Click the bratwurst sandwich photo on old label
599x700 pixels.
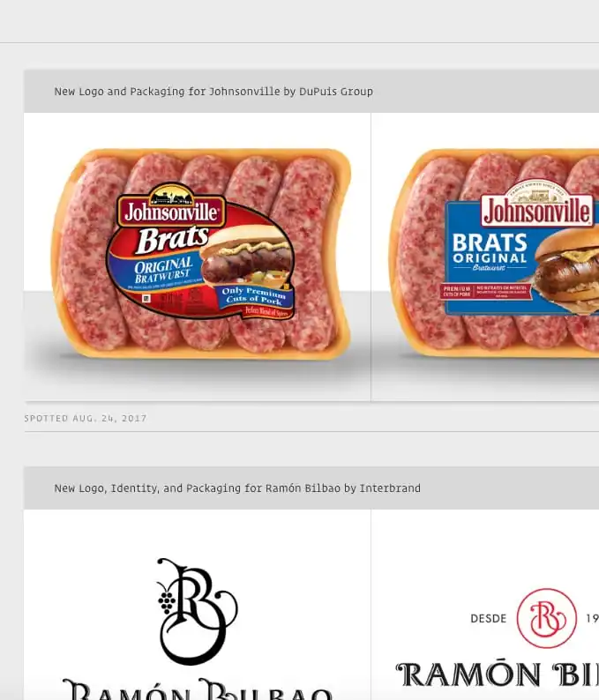[x=247, y=256]
